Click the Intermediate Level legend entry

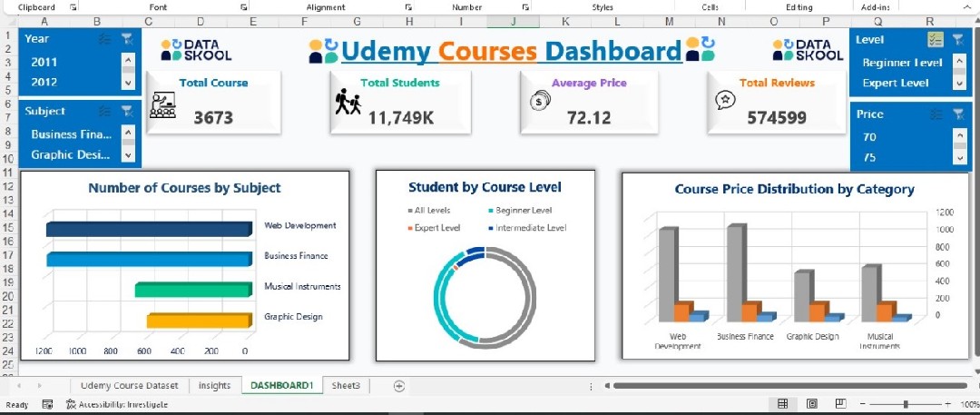[527, 228]
